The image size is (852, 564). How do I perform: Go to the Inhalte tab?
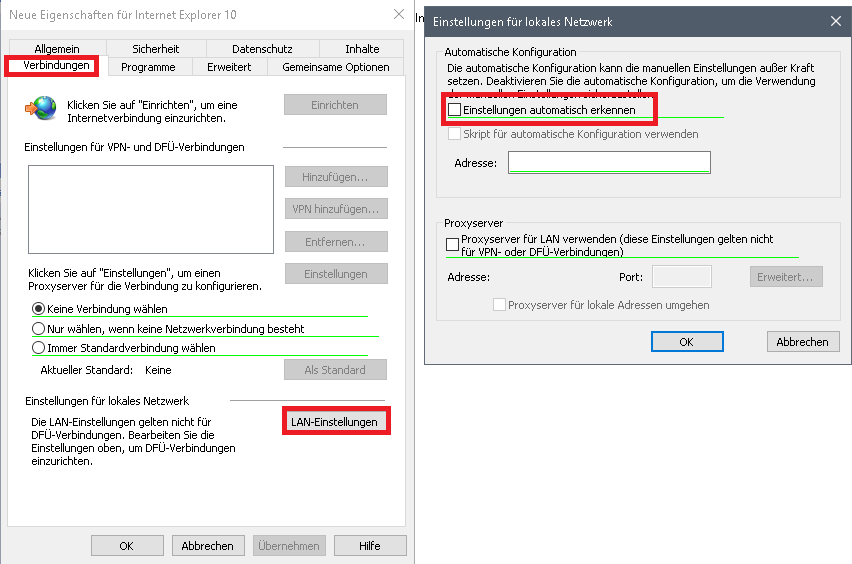tap(362, 48)
